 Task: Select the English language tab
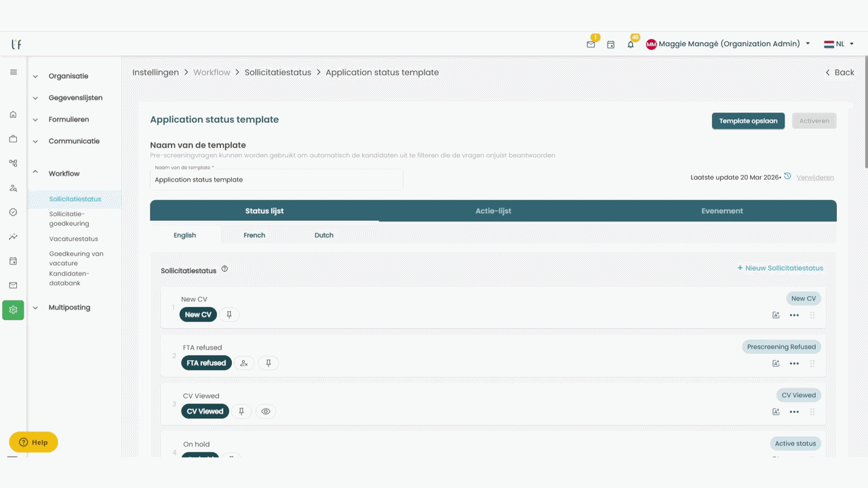click(184, 235)
